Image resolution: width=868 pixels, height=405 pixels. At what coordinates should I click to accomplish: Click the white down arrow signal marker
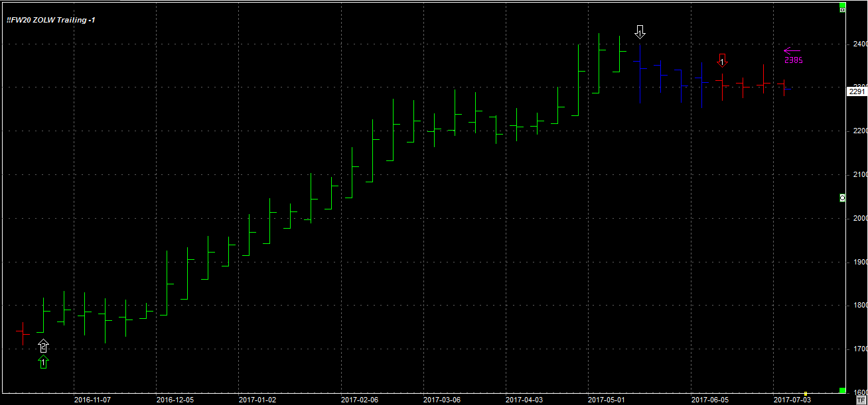click(x=640, y=32)
